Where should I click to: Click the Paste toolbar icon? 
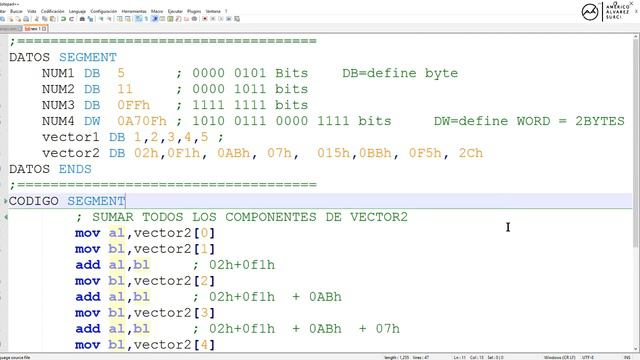(52, 19)
